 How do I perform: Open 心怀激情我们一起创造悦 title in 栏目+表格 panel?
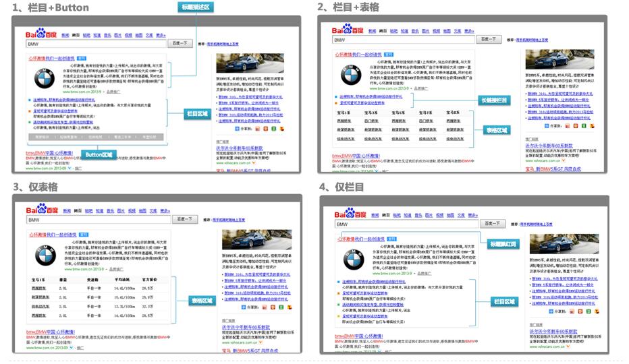click(358, 54)
